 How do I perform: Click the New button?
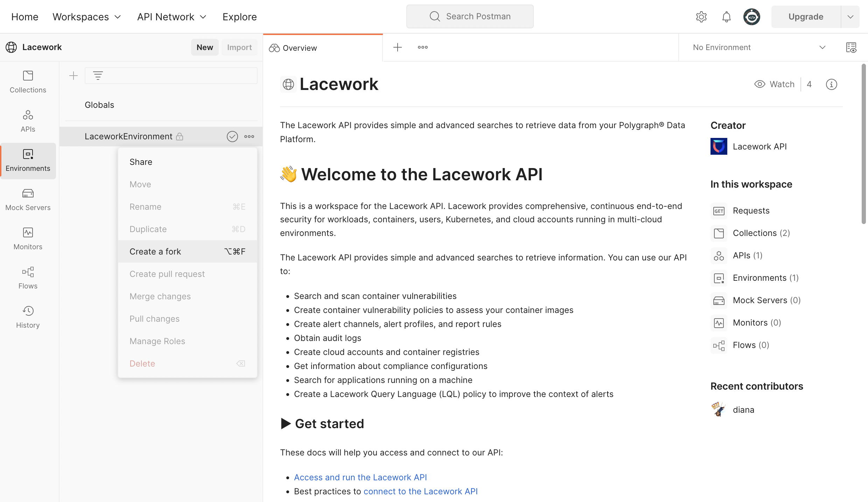pos(205,47)
